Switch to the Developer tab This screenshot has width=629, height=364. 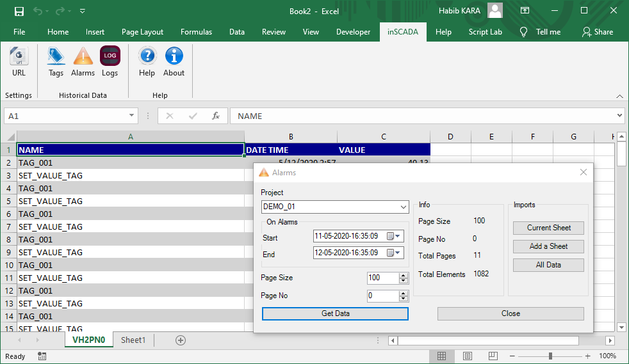[x=353, y=32]
